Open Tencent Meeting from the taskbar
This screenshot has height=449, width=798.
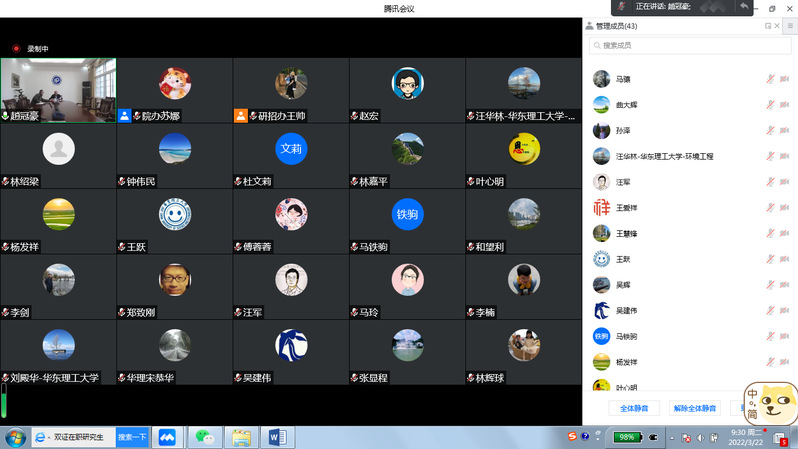click(167, 437)
